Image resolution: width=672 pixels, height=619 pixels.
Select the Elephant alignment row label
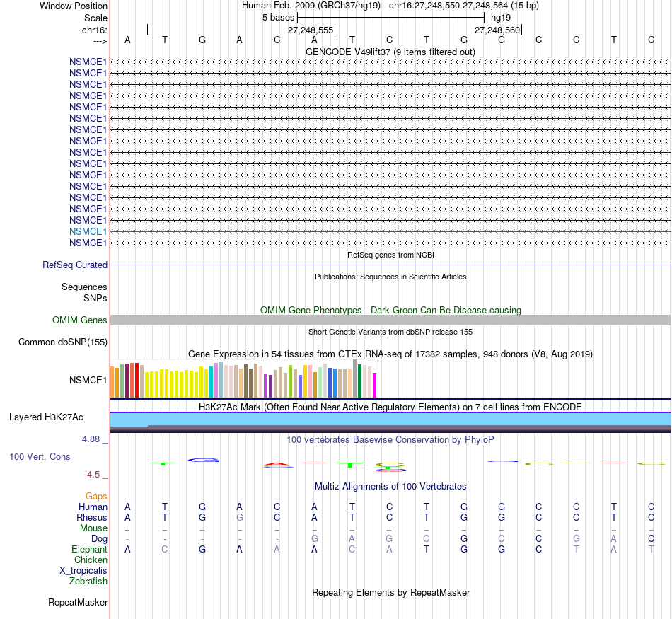click(89, 550)
